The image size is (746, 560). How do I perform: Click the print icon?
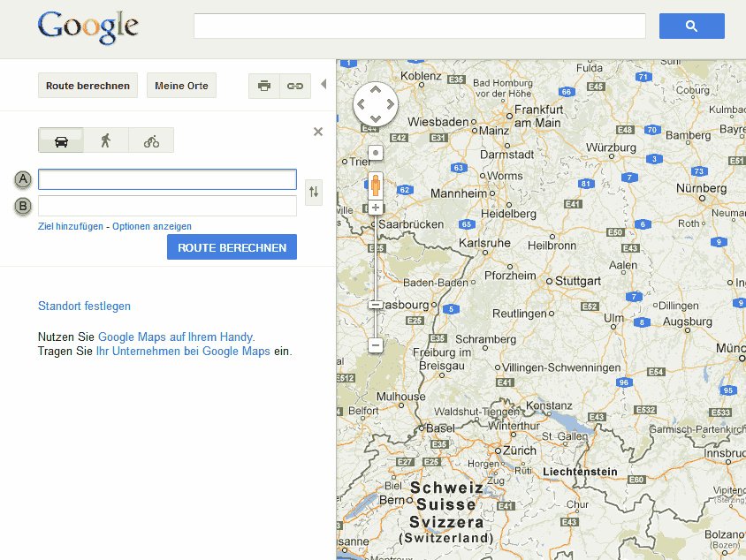pyautogui.click(x=264, y=86)
